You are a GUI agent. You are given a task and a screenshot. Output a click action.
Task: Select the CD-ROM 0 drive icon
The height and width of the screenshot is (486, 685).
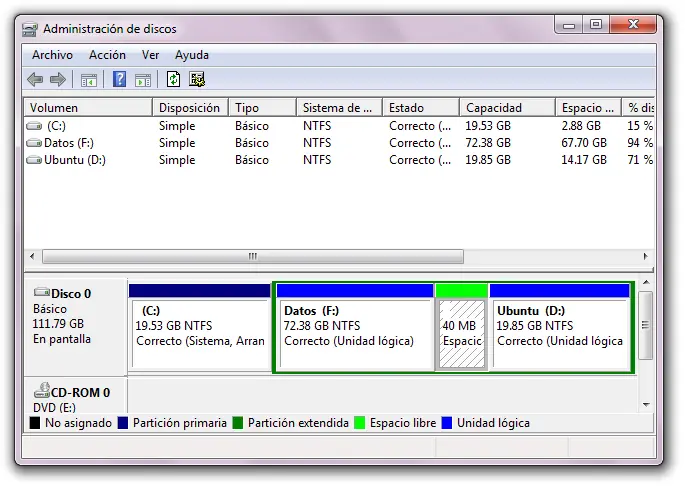[x=42, y=390]
